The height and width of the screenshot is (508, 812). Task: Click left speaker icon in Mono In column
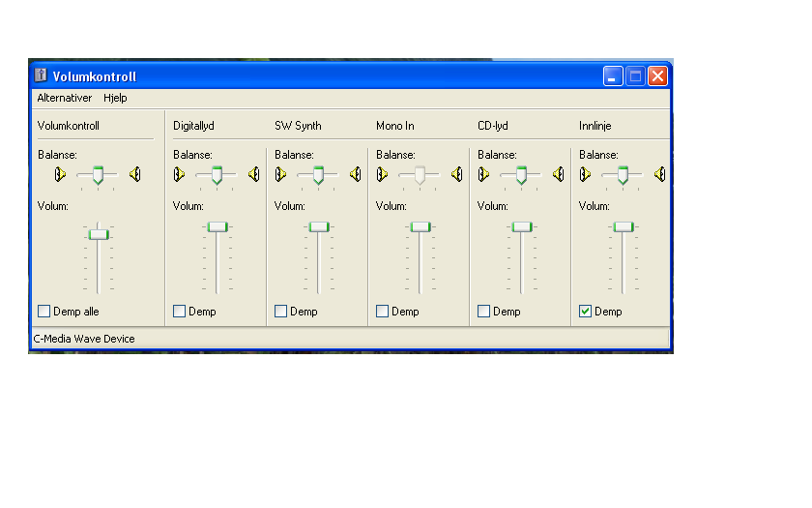[382, 174]
